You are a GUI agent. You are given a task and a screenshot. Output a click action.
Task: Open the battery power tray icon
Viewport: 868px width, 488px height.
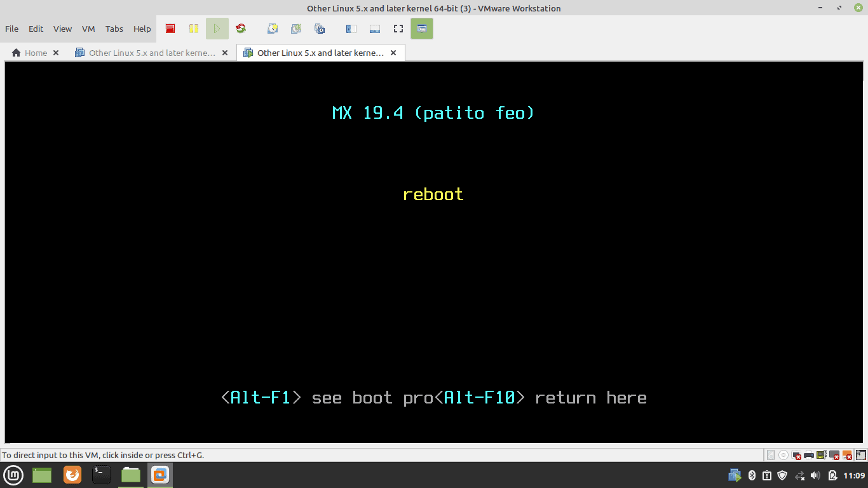point(833,475)
